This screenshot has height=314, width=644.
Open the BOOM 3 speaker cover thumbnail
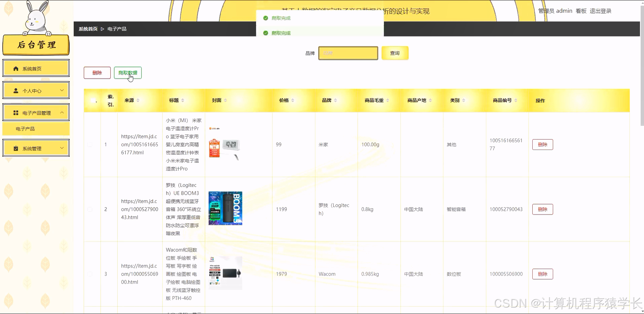tap(225, 208)
